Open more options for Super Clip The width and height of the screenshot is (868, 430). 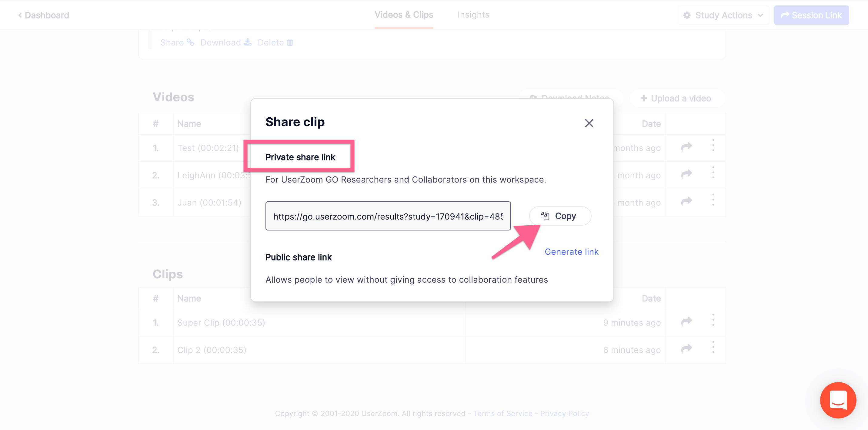[713, 320]
